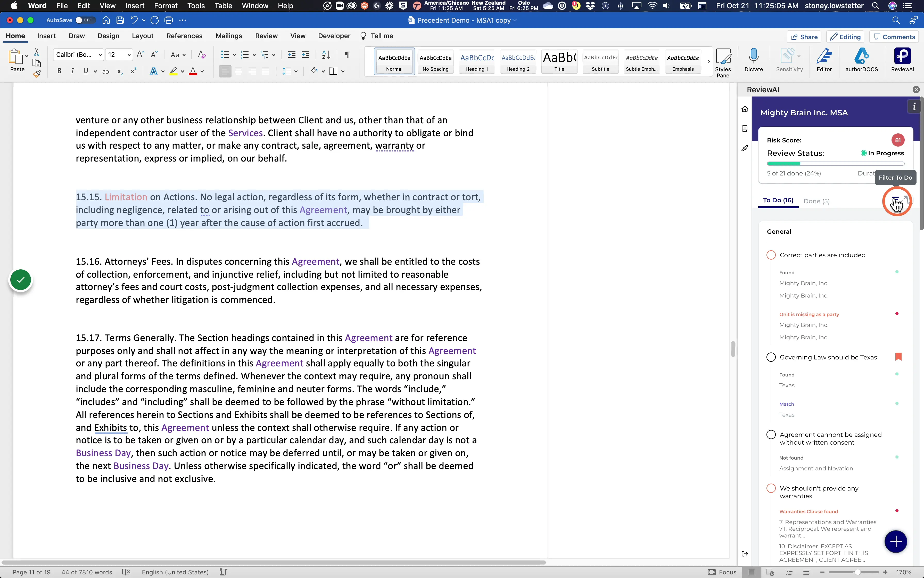Click the ReviewAI logout icon at bottom
Viewport: 924px width, 578px height.
745,553
